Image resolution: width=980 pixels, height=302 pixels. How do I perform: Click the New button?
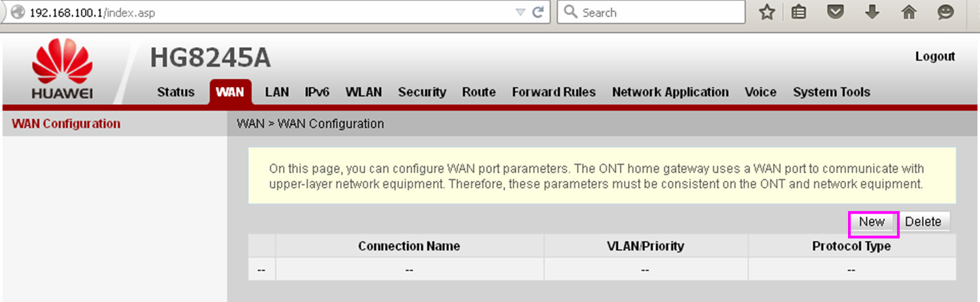click(x=872, y=222)
